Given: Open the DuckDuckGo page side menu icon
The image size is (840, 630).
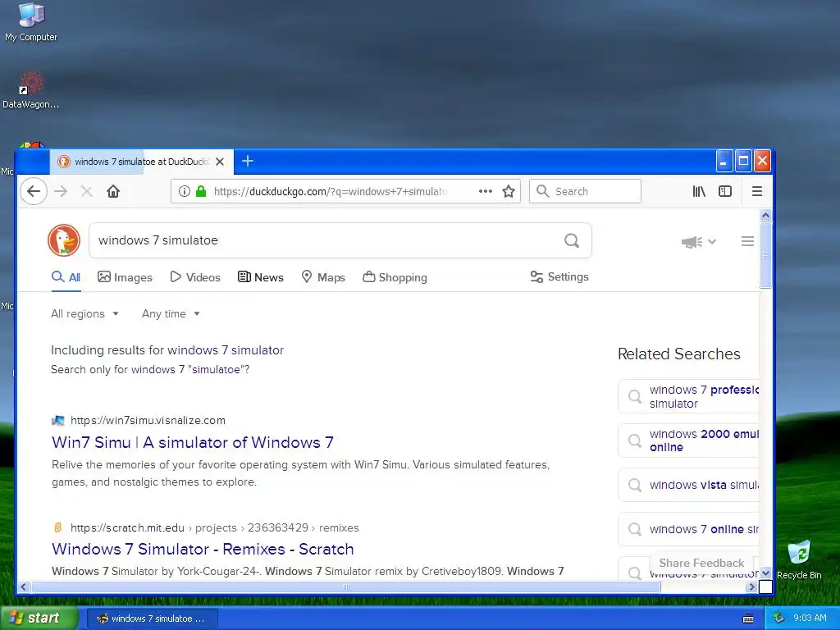Looking at the screenshot, I should [748, 242].
